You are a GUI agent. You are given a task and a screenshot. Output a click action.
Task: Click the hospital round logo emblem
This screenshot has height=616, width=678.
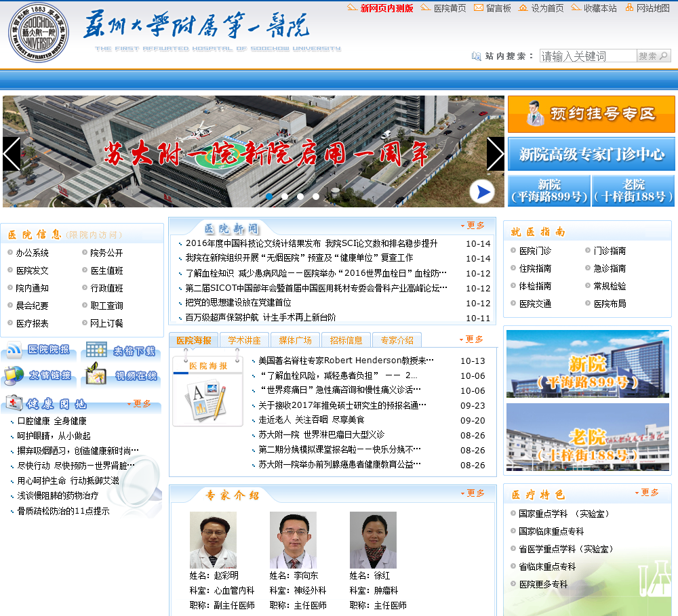tap(39, 33)
